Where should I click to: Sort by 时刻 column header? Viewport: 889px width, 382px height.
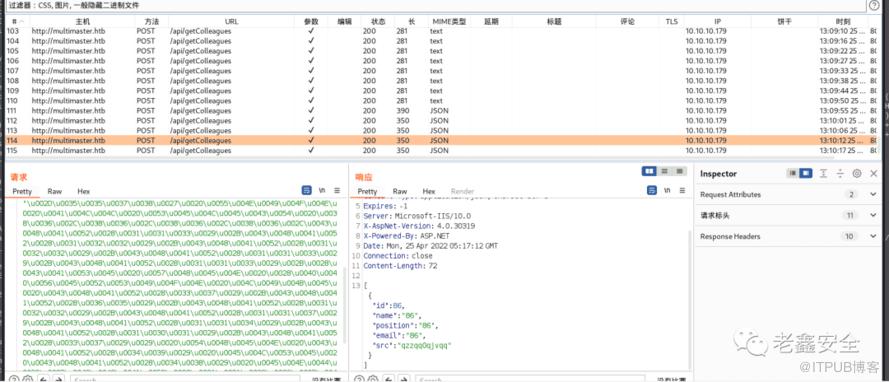843,22
